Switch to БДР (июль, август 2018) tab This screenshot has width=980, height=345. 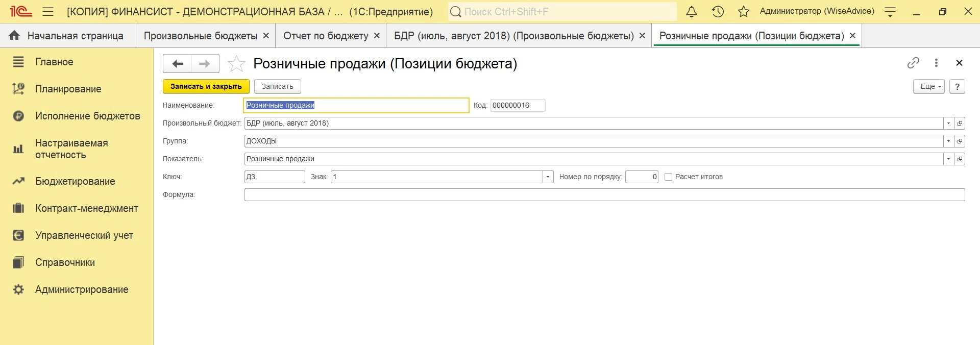[513, 36]
